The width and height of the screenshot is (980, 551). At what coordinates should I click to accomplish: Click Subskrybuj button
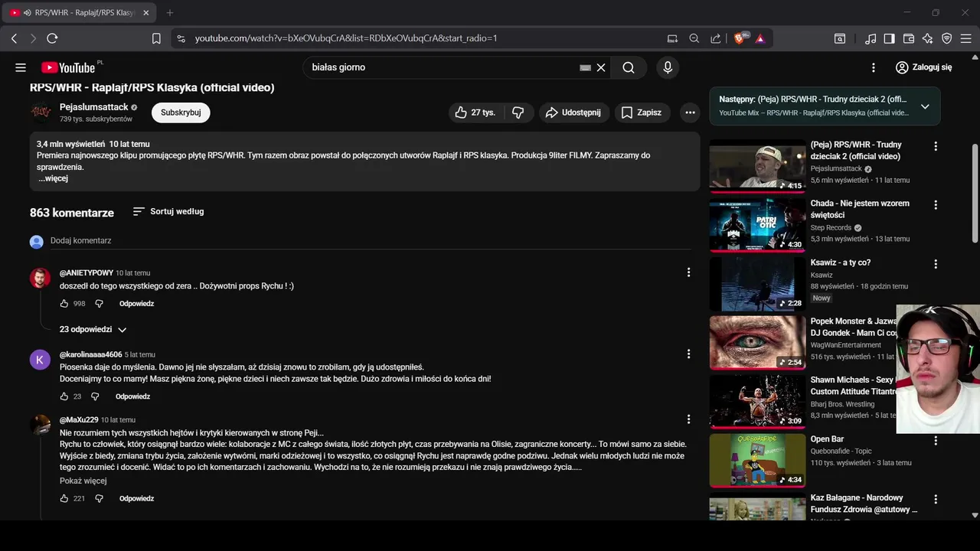(x=181, y=112)
